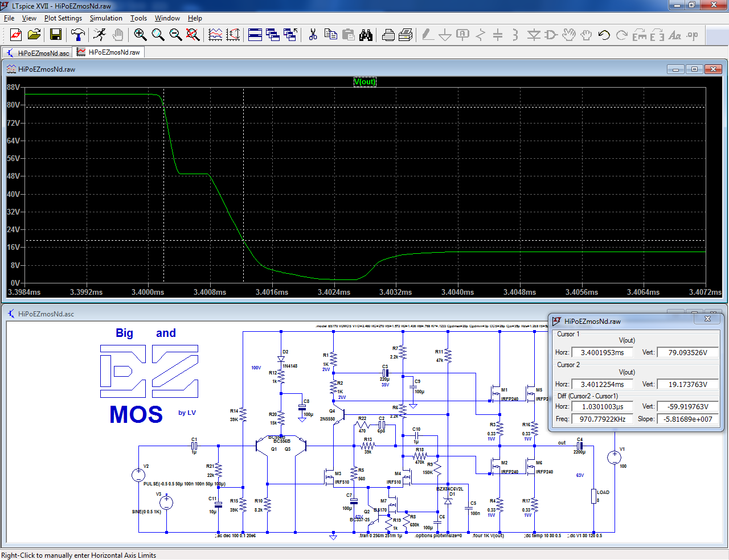
Task: Select the Place Diode tool
Action: pyautogui.click(x=533, y=35)
